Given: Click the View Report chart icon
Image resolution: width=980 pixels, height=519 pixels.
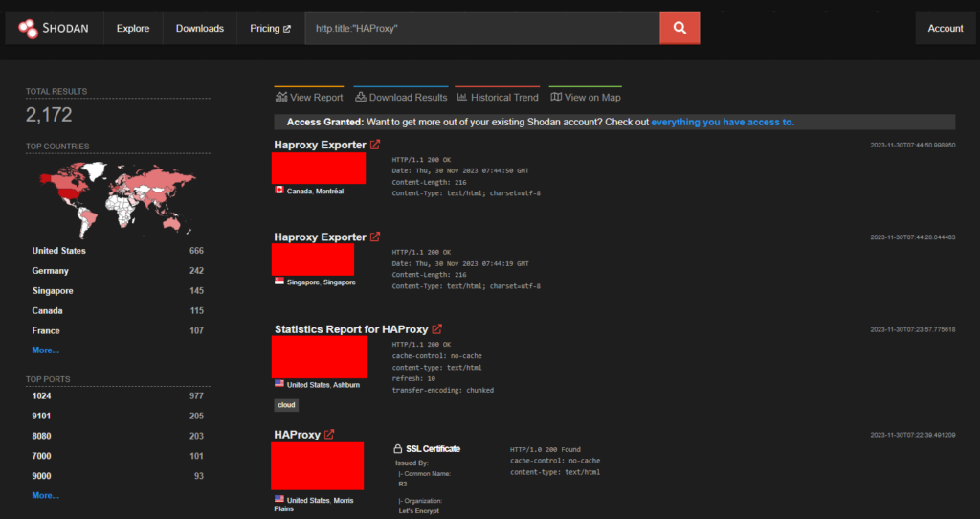Looking at the screenshot, I should 281,97.
